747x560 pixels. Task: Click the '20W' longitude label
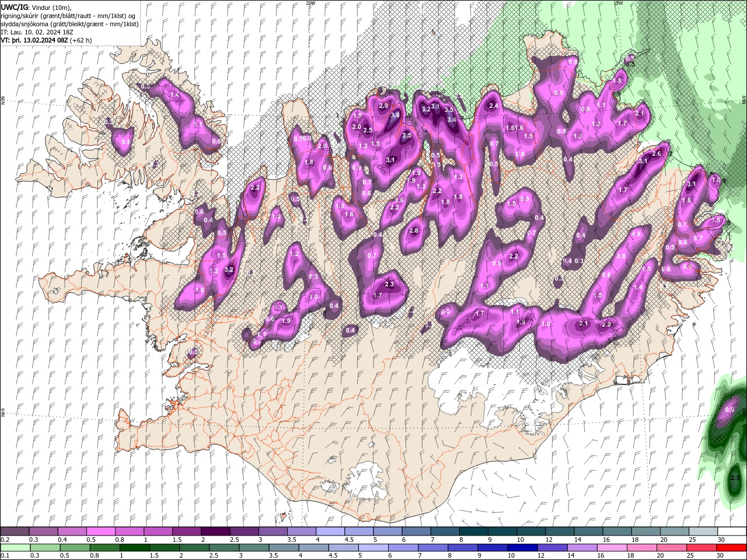[310, 3]
